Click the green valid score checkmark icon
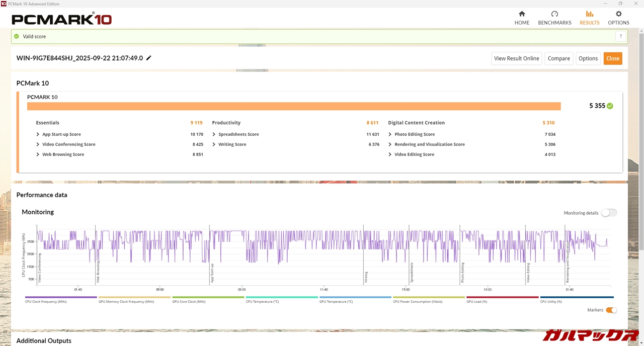Screen dimensions: 644x346 (x=17, y=36)
